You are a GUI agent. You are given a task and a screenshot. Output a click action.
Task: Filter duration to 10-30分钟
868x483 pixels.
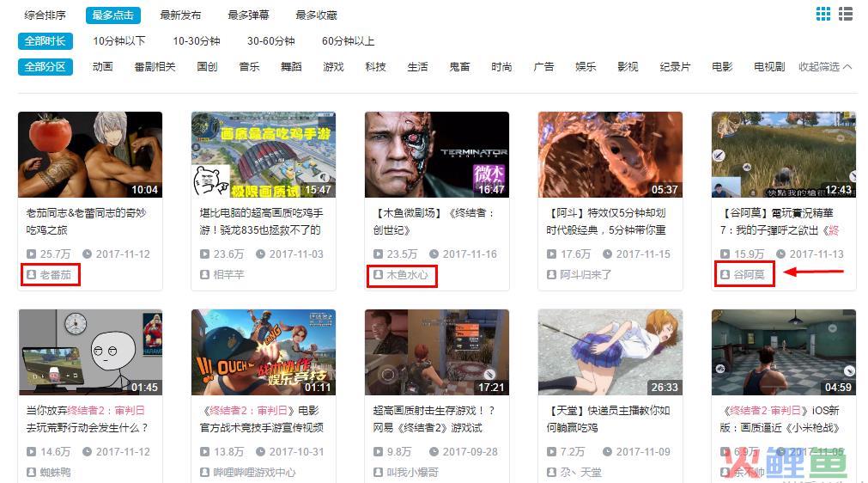[x=197, y=41]
